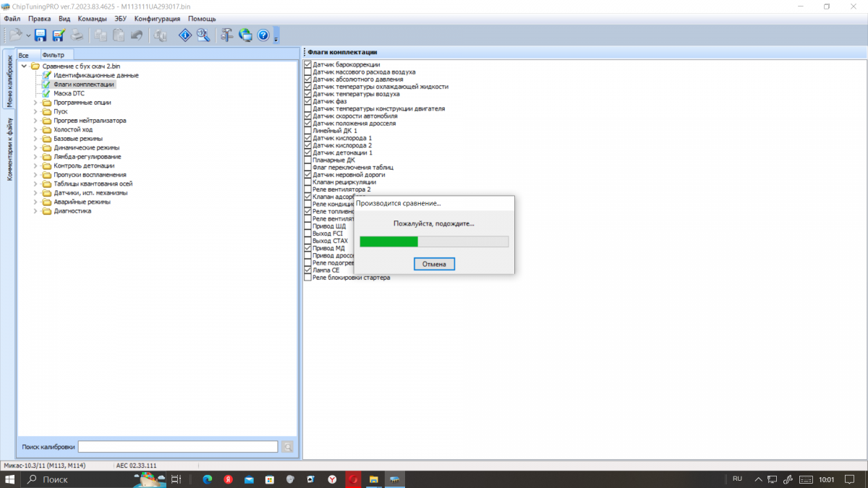Click the Save floppy disk toolbar icon
868x488 pixels.
tap(41, 35)
